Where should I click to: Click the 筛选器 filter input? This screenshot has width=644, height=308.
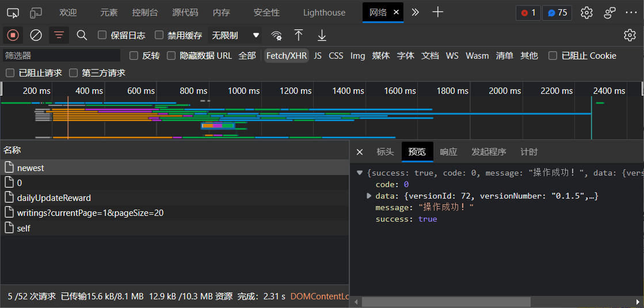pos(62,55)
